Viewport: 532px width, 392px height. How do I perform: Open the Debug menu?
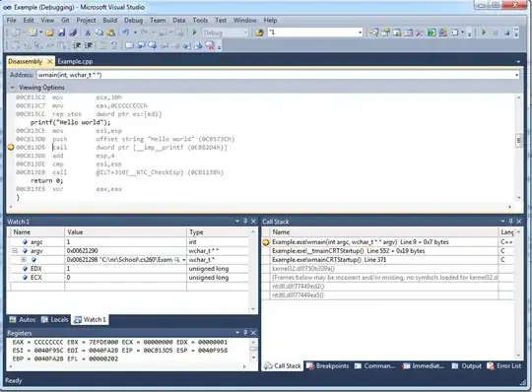click(133, 21)
